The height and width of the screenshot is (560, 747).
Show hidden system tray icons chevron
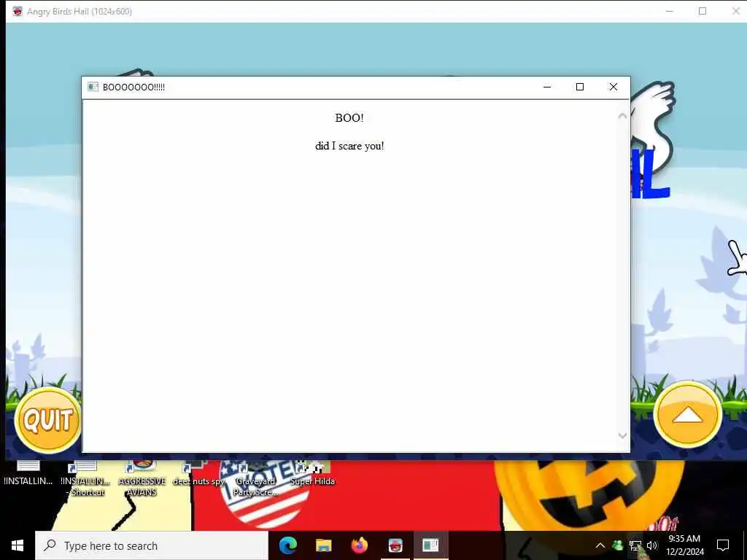(600, 545)
